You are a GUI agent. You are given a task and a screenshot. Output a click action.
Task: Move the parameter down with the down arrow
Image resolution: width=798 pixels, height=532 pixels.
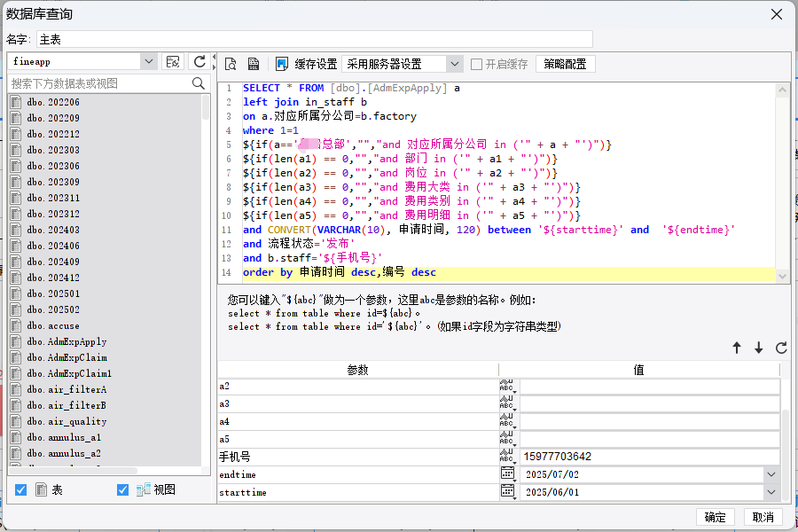coord(758,348)
